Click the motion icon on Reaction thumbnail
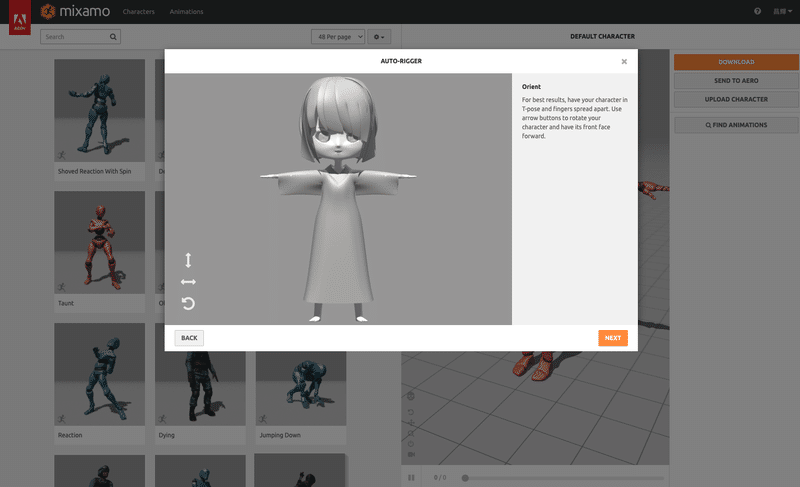Screen dimensions: 800x487 pos(62,419)
